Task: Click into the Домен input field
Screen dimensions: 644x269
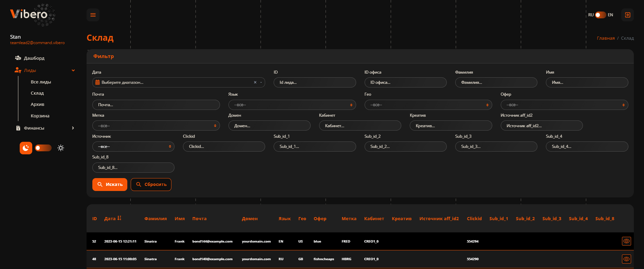Action: click(269, 126)
